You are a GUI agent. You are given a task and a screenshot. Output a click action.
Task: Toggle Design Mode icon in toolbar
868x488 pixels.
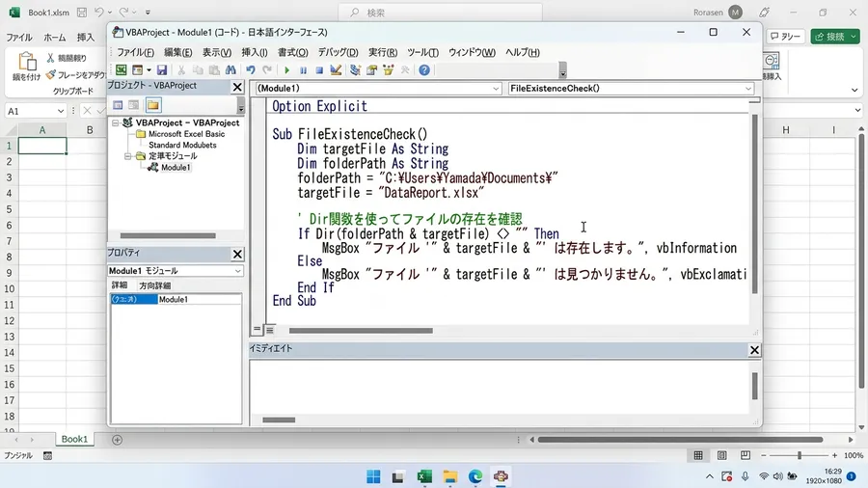[336, 70]
